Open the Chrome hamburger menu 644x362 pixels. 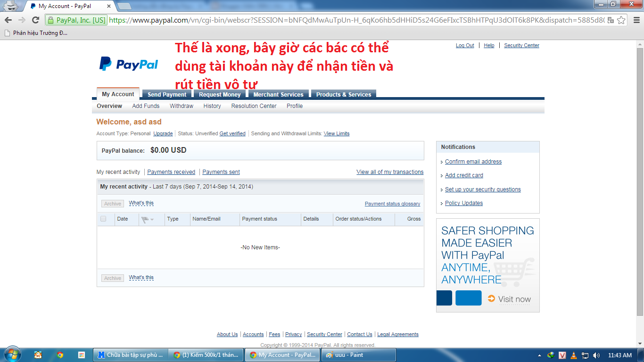click(636, 20)
